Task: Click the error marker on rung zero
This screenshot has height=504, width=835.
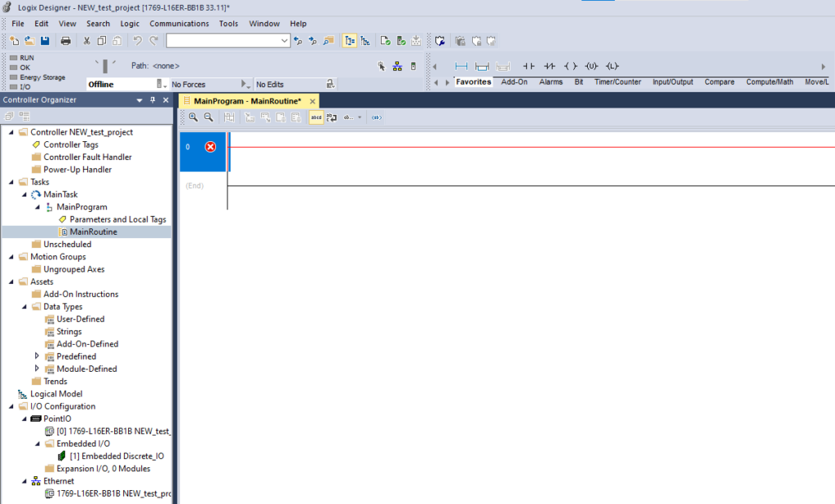Action: pos(210,148)
